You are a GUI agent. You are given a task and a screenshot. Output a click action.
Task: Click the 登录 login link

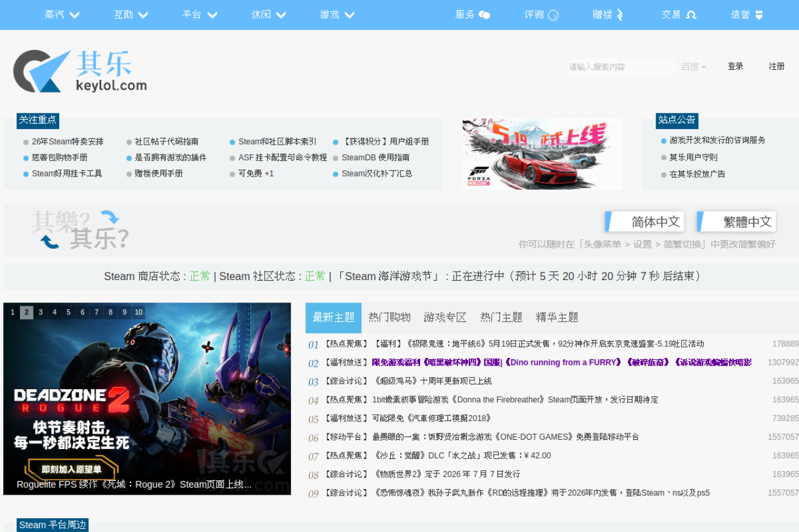pyautogui.click(x=735, y=66)
